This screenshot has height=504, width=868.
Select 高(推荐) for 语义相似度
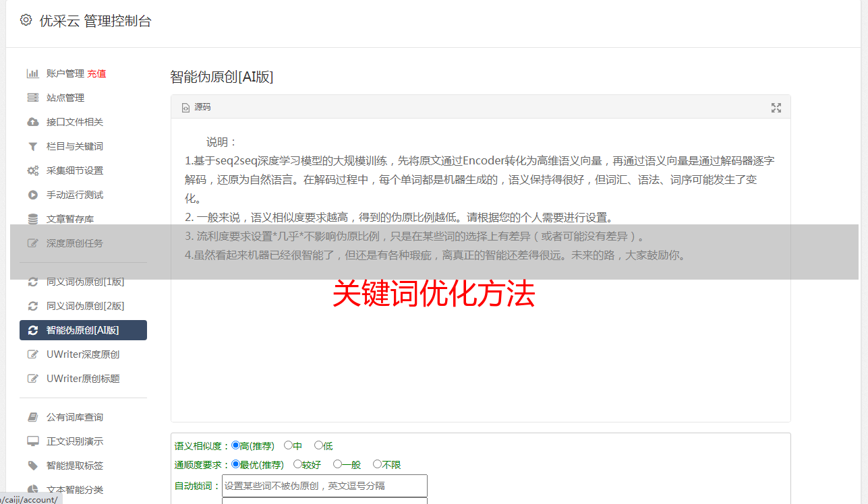tap(235, 445)
